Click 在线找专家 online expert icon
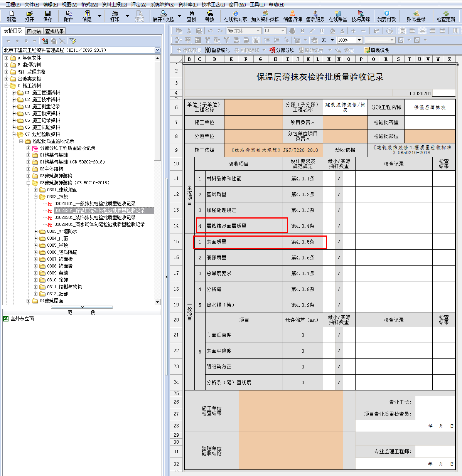This screenshot has height=476, width=462. pos(235,16)
